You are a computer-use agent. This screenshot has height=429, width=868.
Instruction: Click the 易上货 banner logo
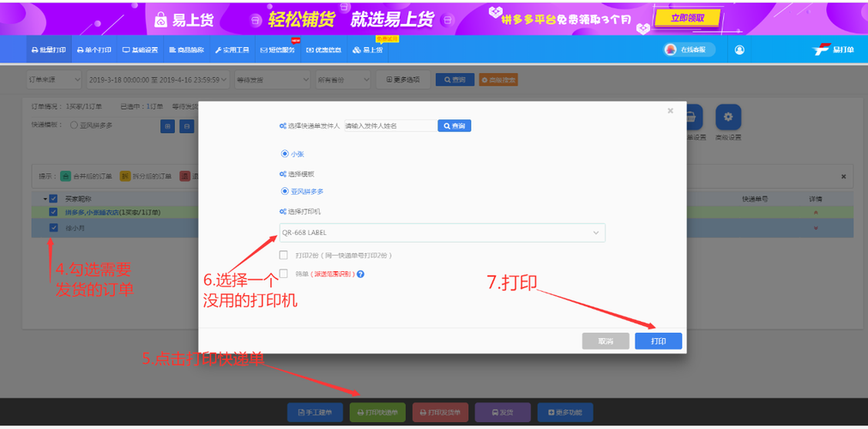[x=184, y=20]
